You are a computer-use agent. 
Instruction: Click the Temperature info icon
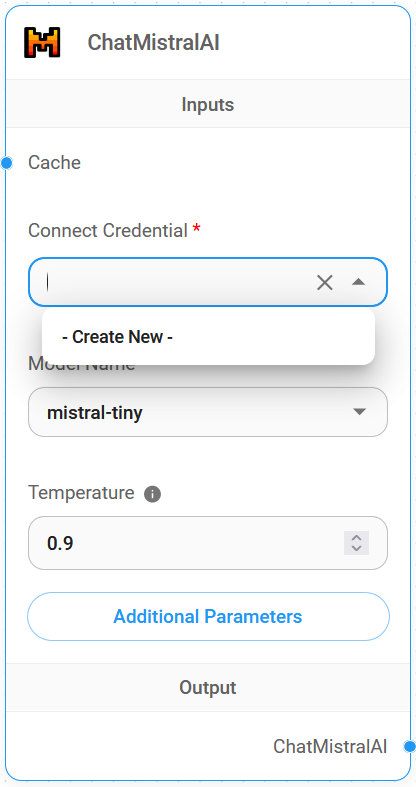point(153,494)
